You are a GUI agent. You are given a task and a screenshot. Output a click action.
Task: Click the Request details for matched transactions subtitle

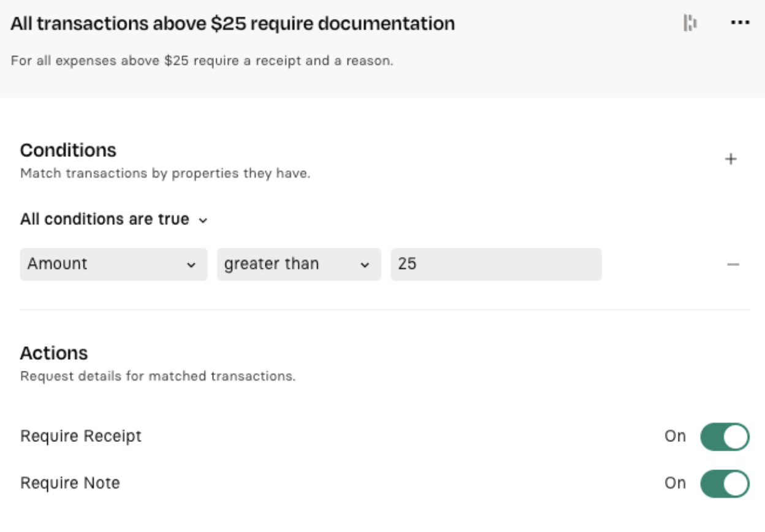point(158,376)
